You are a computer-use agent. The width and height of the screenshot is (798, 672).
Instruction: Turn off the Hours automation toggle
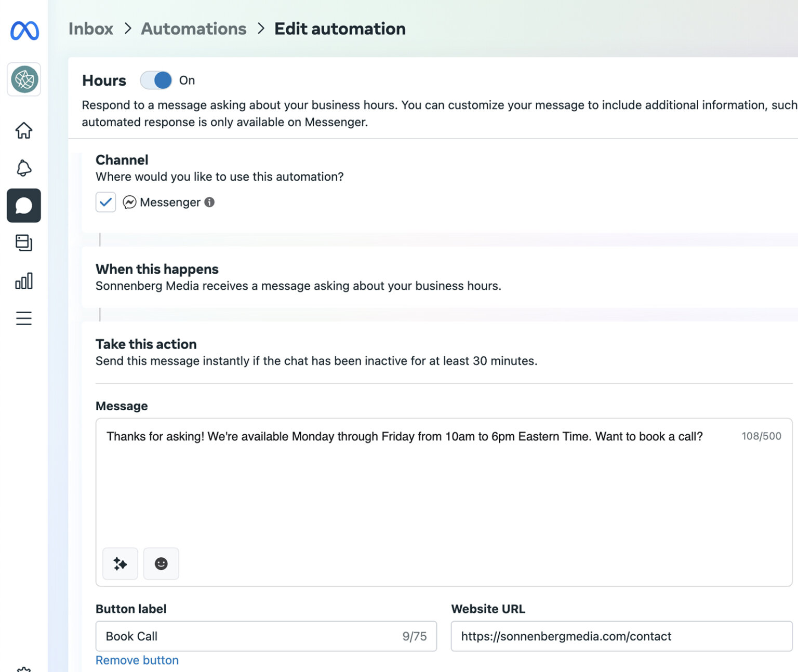tap(156, 80)
